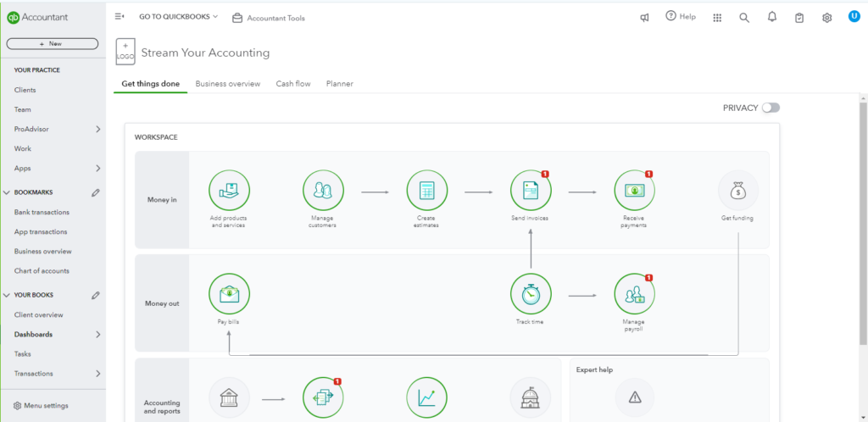Open Chart of accounts bookmark link
This screenshot has height=422, width=868.
(42, 271)
